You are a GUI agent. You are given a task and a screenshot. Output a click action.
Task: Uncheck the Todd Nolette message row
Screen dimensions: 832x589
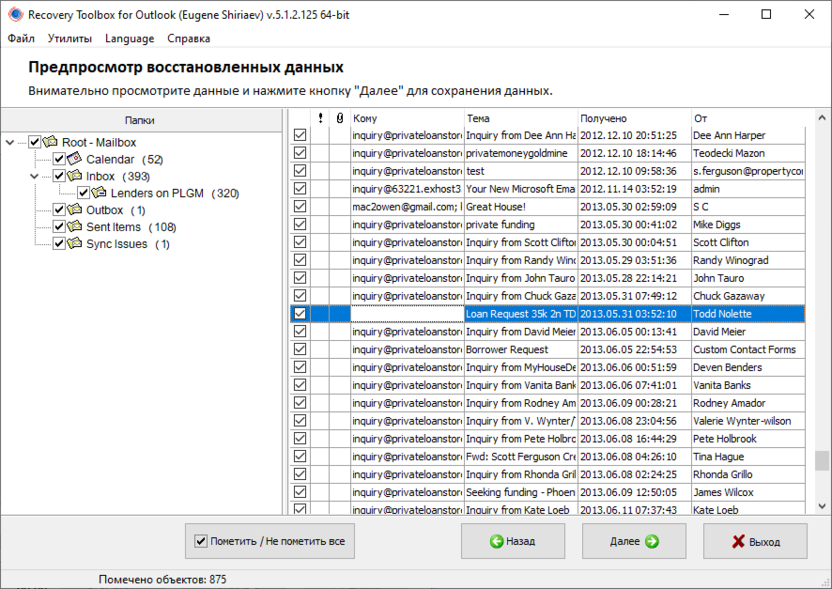299,313
